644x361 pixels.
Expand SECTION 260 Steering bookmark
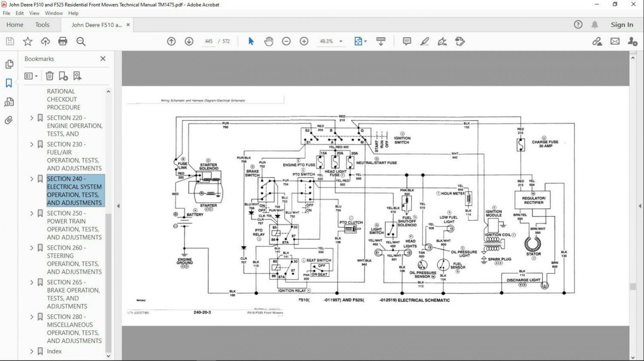click(x=32, y=248)
